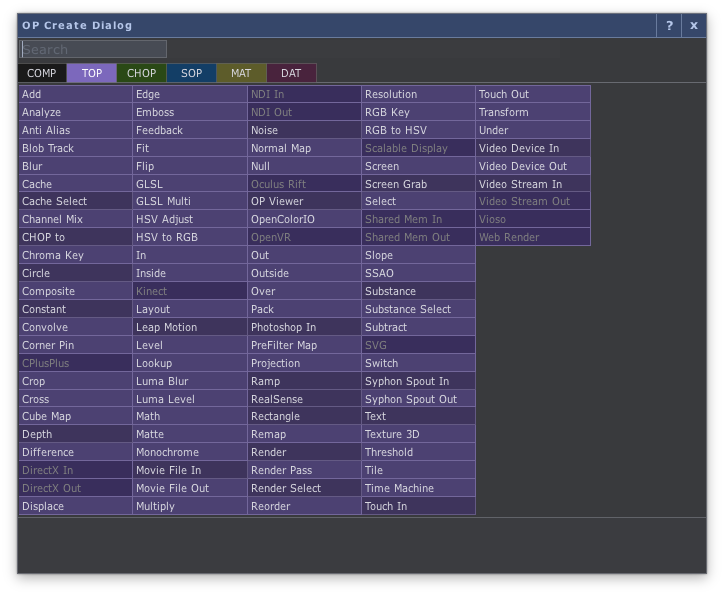This screenshot has width=724, height=595.
Task: Choose the Render Pass operator
Action: tap(304, 470)
